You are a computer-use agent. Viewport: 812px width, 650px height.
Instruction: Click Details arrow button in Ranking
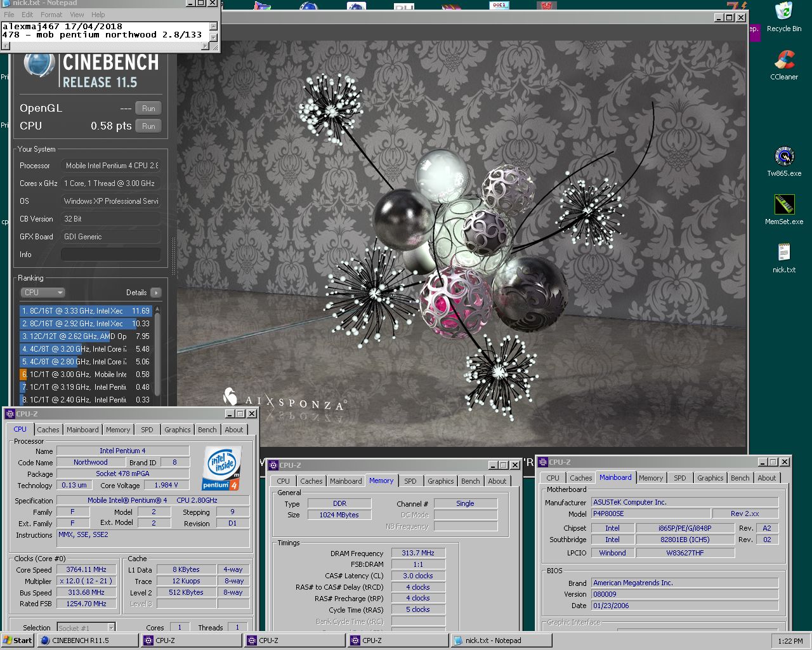156,293
